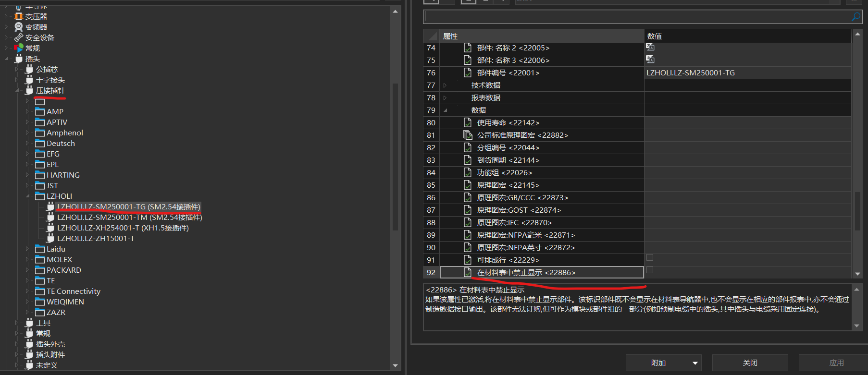The image size is (868, 375).
Task: Click the MOLEX folder icon
Action: point(40,259)
